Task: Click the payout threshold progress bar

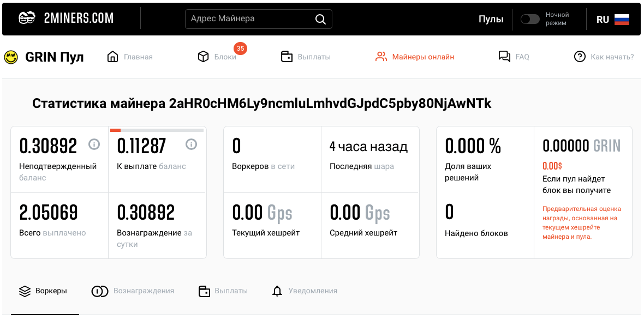Action: (157, 130)
